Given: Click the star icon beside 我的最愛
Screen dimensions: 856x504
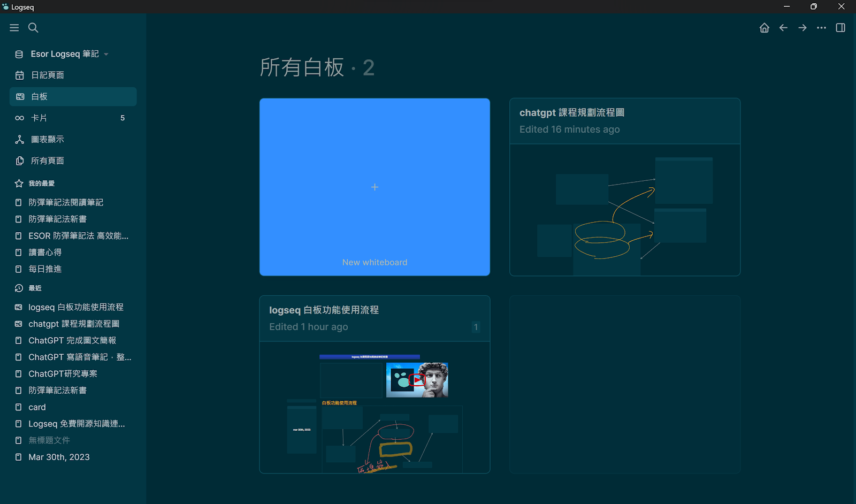Looking at the screenshot, I should (x=19, y=184).
